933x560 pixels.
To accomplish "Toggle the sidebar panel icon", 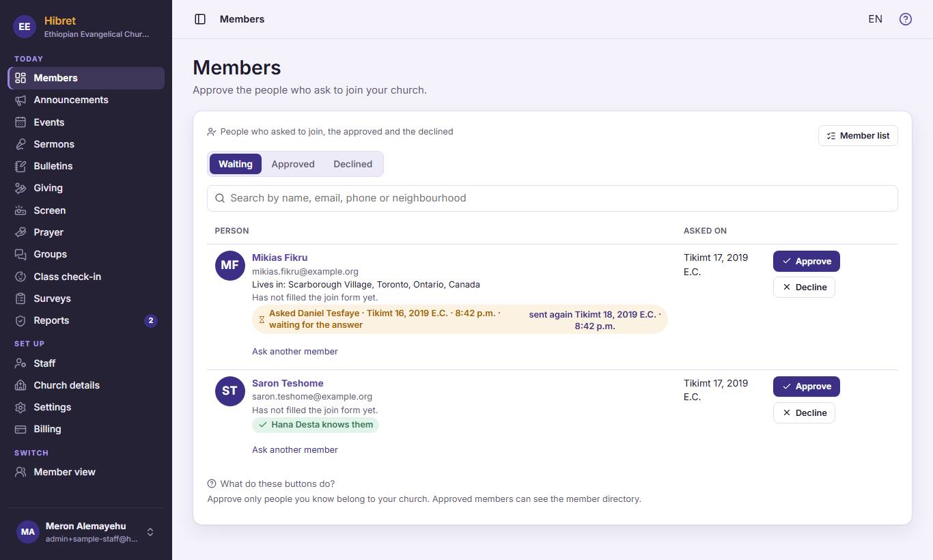I will [x=200, y=19].
